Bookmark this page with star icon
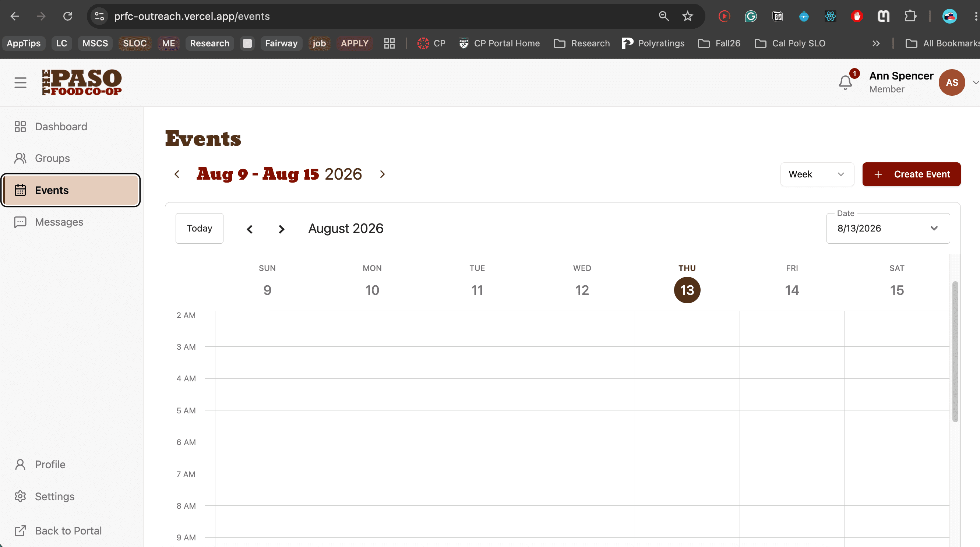The height and width of the screenshot is (547, 980). tap(687, 16)
